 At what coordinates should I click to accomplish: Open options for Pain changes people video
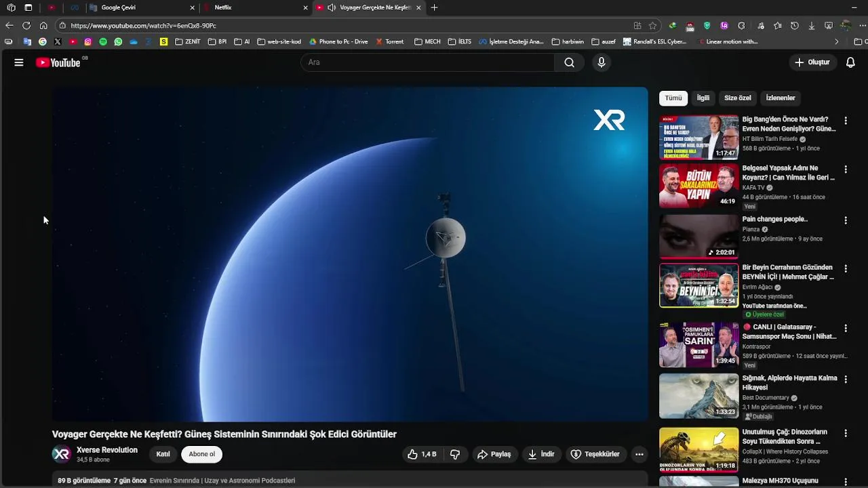click(x=846, y=220)
